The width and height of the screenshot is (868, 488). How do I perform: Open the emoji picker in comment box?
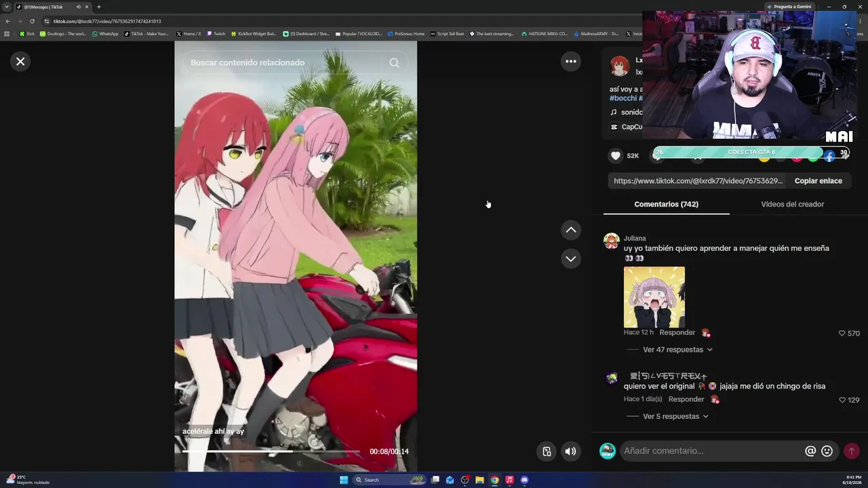(827, 451)
